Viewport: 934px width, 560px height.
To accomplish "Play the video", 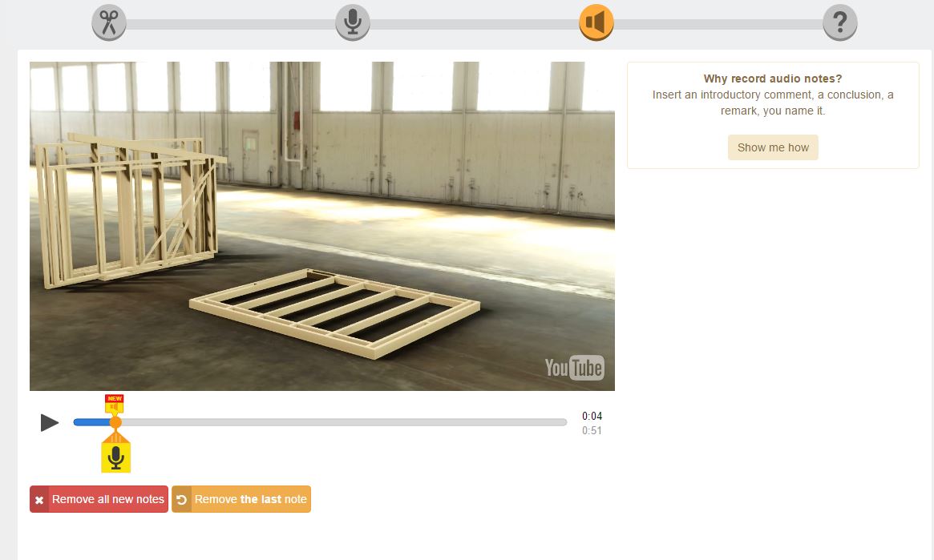I will click(50, 422).
